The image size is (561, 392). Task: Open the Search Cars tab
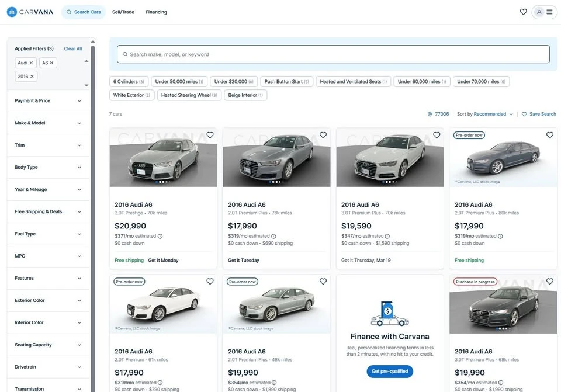(84, 12)
